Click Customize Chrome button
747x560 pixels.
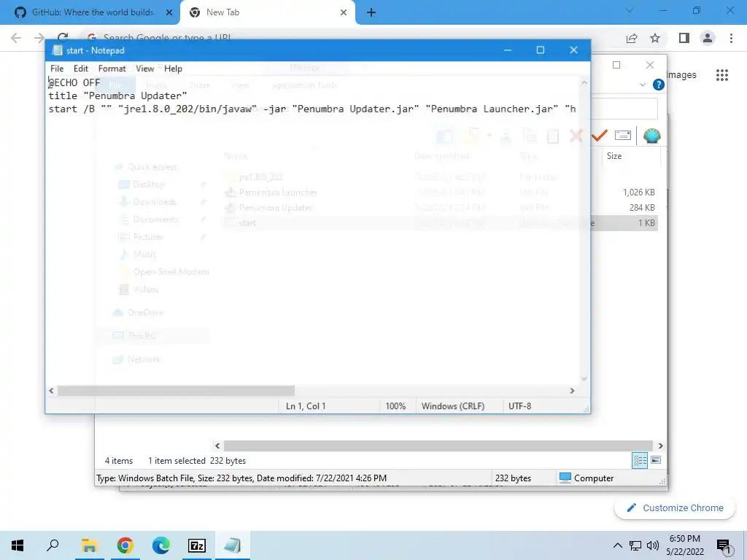click(x=675, y=508)
